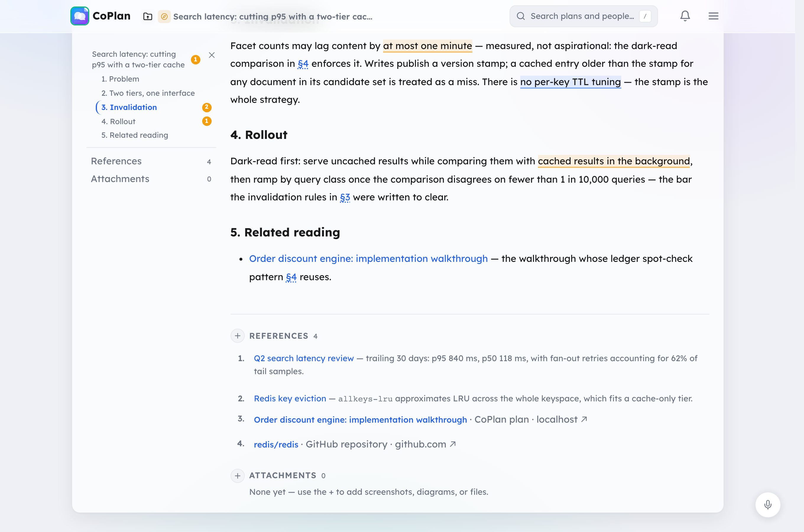Open Order discount engine link in Related reading
This screenshot has width=804, height=532.
(368, 259)
